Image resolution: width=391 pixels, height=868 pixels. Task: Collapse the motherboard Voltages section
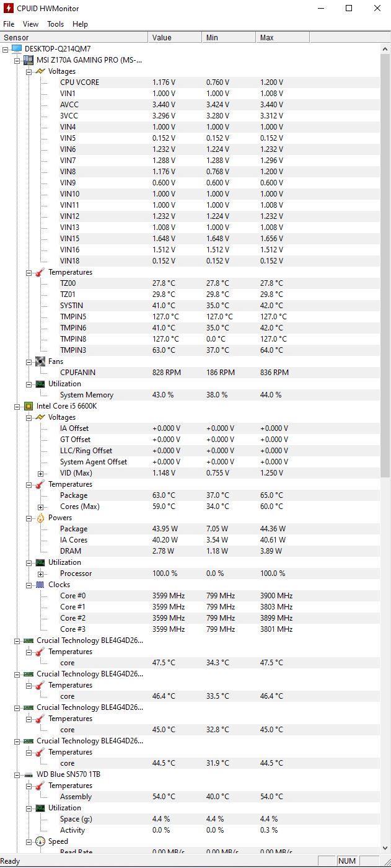(x=29, y=71)
